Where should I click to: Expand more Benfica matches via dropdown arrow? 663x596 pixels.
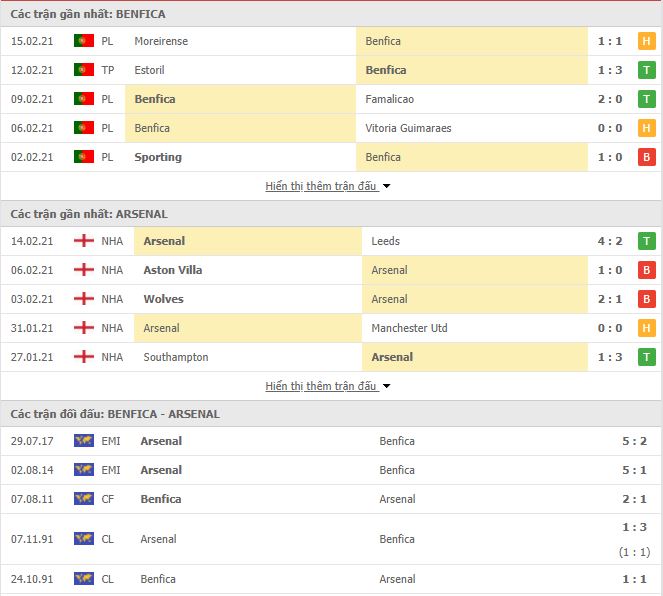[386, 186]
